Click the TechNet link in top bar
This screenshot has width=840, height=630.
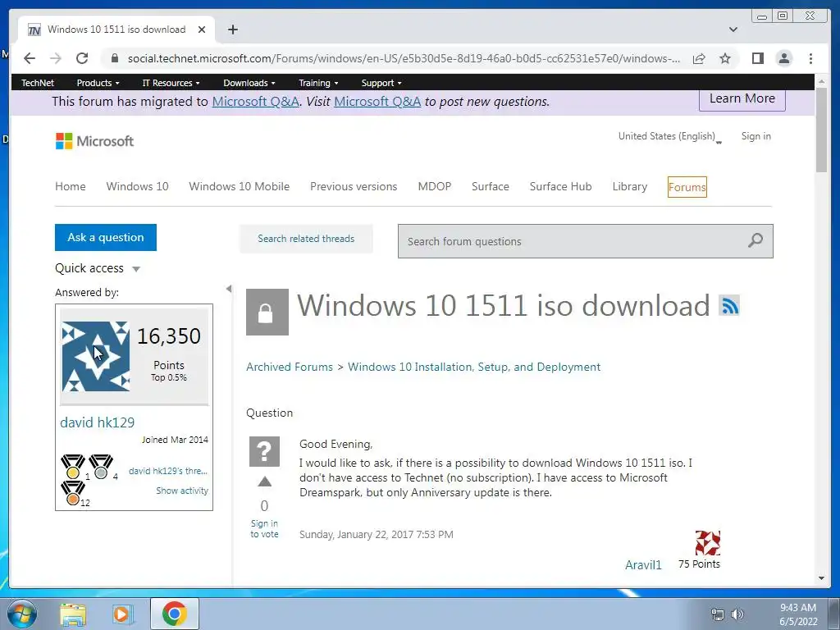(38, 83)
